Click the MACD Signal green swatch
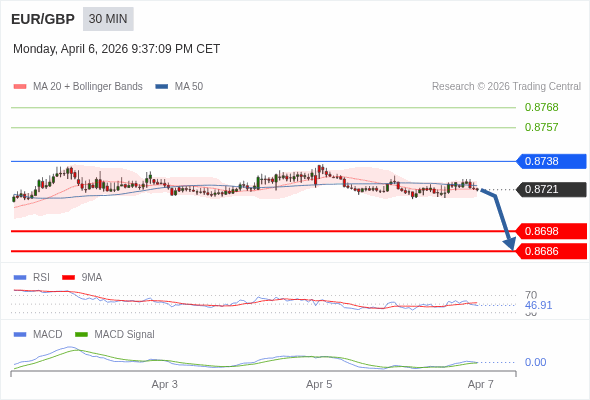590x400 pixels. pos(81,335)
